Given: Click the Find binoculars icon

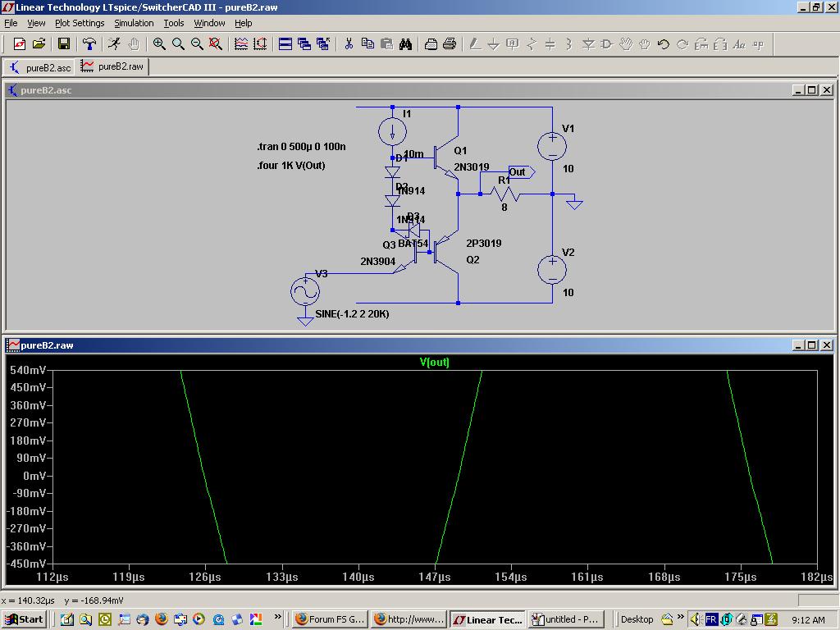Looking at the screenshot, I should [405, 44].
